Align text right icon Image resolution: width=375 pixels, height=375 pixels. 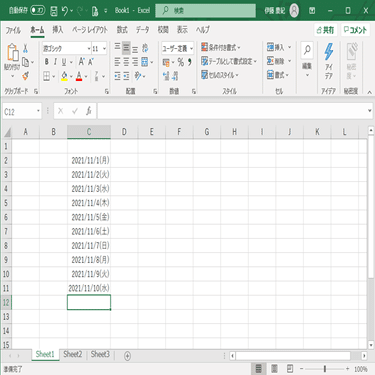click(135, 62)
